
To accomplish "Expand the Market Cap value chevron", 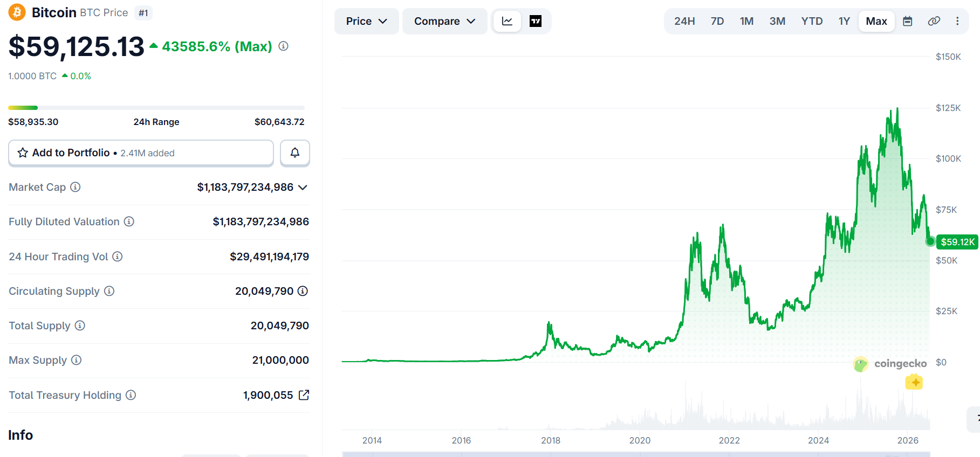I will [303, 188].
